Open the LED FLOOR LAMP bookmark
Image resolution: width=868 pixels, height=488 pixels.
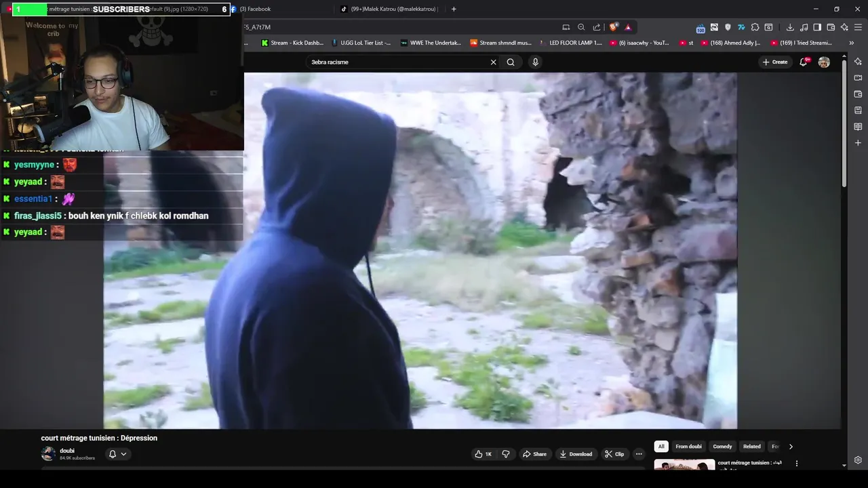[x=571, y=43]
